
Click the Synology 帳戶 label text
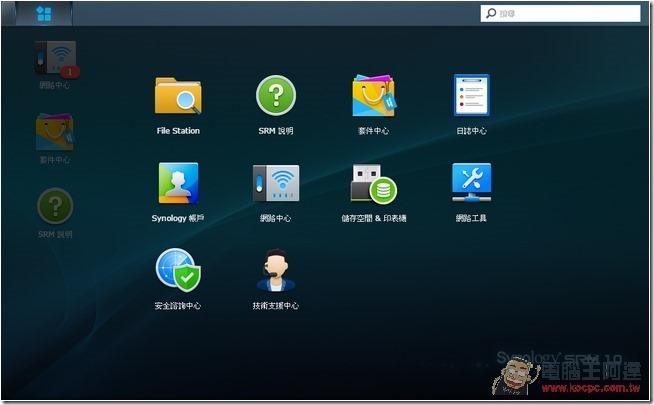178,218
